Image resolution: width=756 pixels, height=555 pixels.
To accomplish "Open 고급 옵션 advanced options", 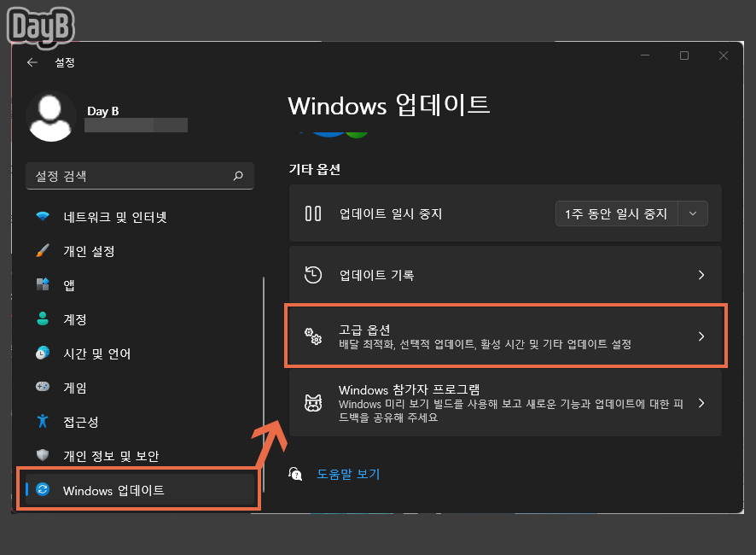I will tap(505, 336).
